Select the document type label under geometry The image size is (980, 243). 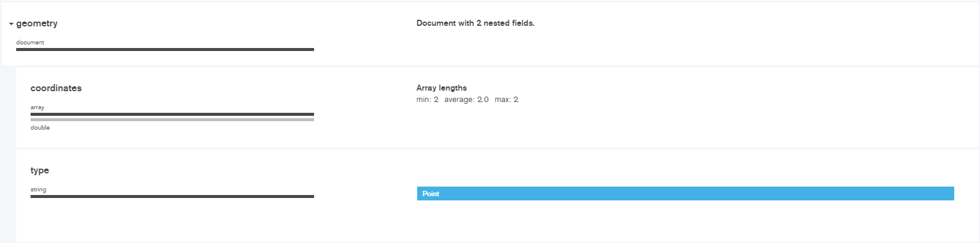pos(30,43)
